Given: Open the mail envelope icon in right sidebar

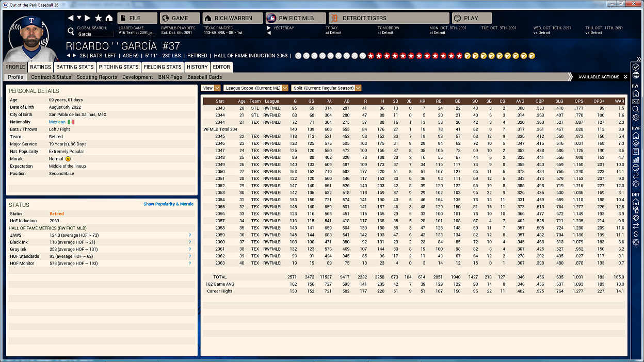Looking at the screenshot, I should click(636, 102).
